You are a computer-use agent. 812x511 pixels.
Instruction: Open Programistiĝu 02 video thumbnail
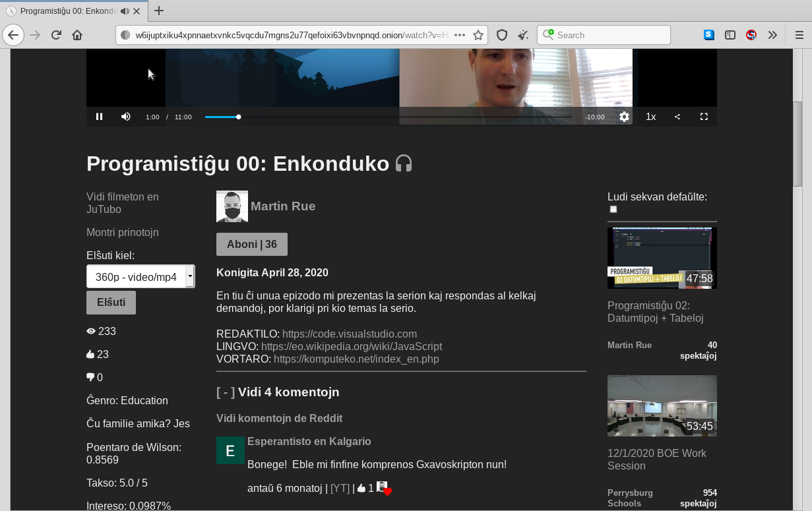(662, 258)
